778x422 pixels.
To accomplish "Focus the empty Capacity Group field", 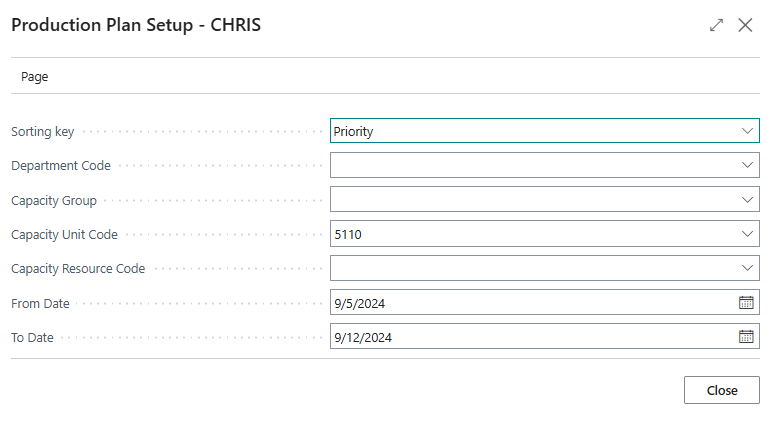I will [x=544, y=199].
